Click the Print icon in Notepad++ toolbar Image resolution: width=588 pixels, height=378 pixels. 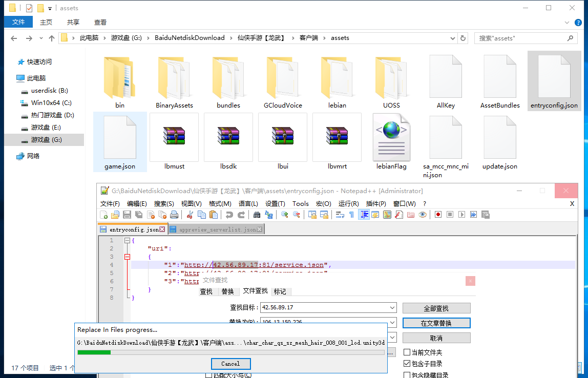tap(174, 215)
